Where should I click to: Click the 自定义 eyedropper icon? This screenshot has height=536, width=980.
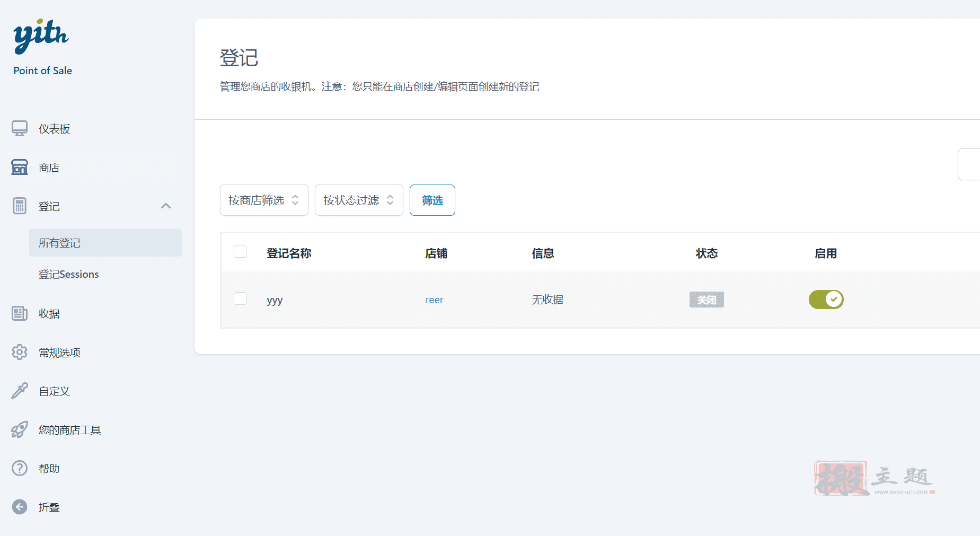[x=20, y=391]
